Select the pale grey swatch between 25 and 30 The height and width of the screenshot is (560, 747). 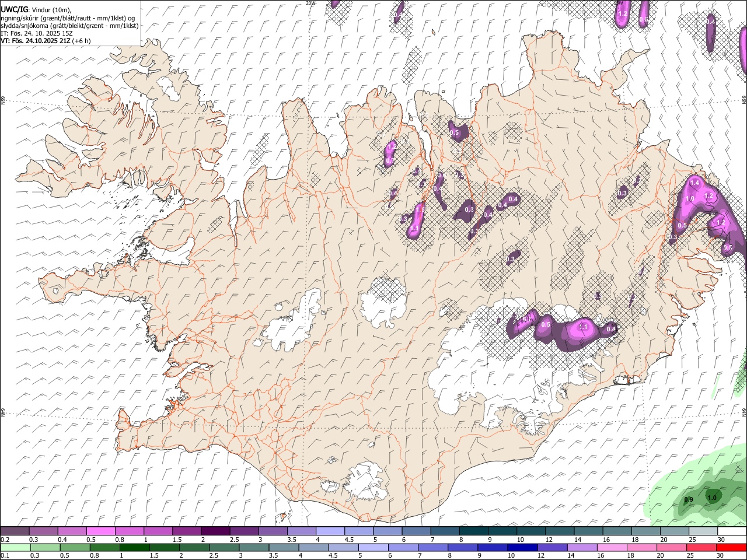(703, 531)
